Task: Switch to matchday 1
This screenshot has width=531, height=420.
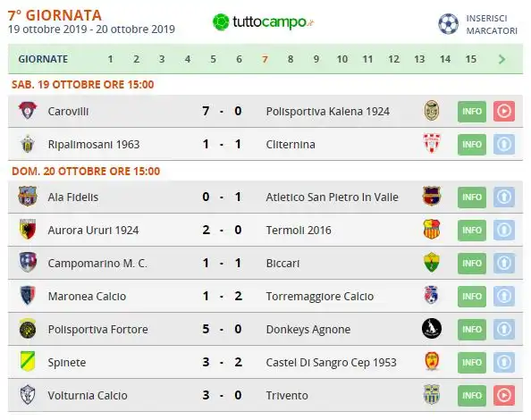Action: [110, 59]
